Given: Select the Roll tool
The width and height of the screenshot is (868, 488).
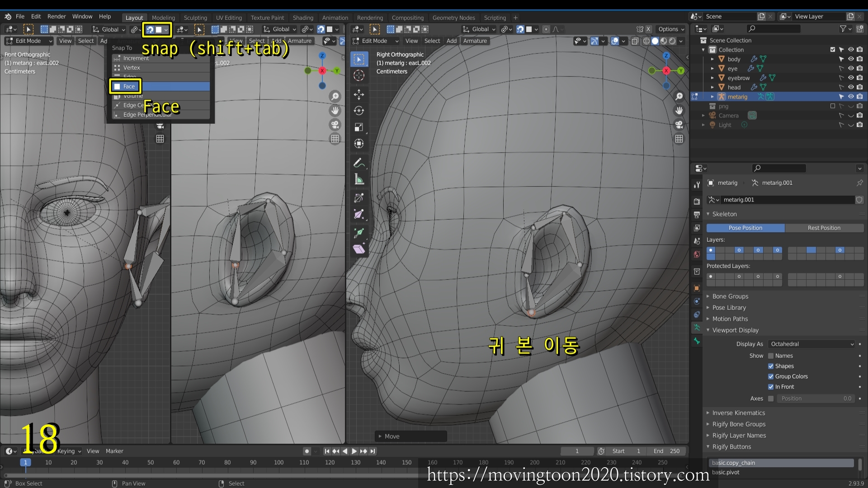Looking at the screenshot, I should pos(359,198).
